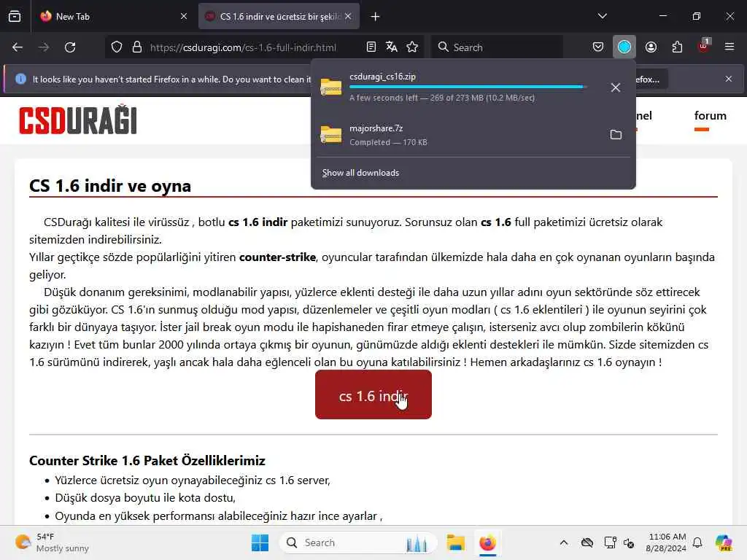
Task: Click the CS 1.6 indir ve oyna heading
Action: coord(110,186)
